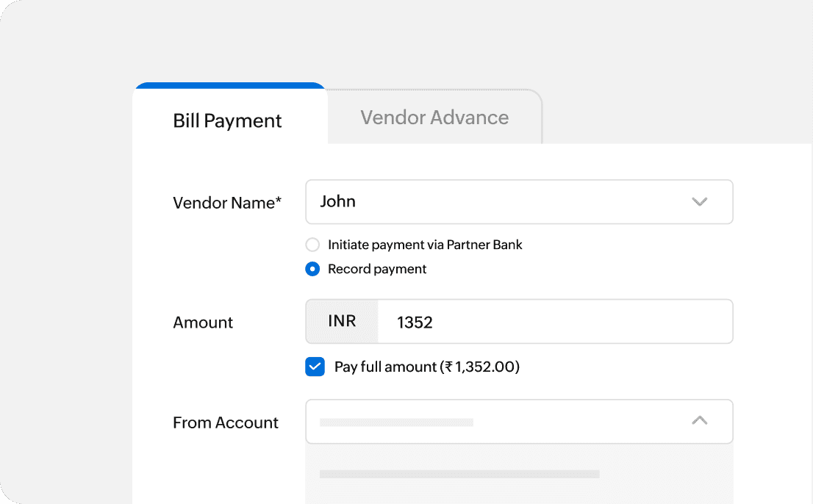The width and height of the screenshot is (813, 504).
Task: Select 'Initiate payment via Partner Bank'
Action: [312, 245]
